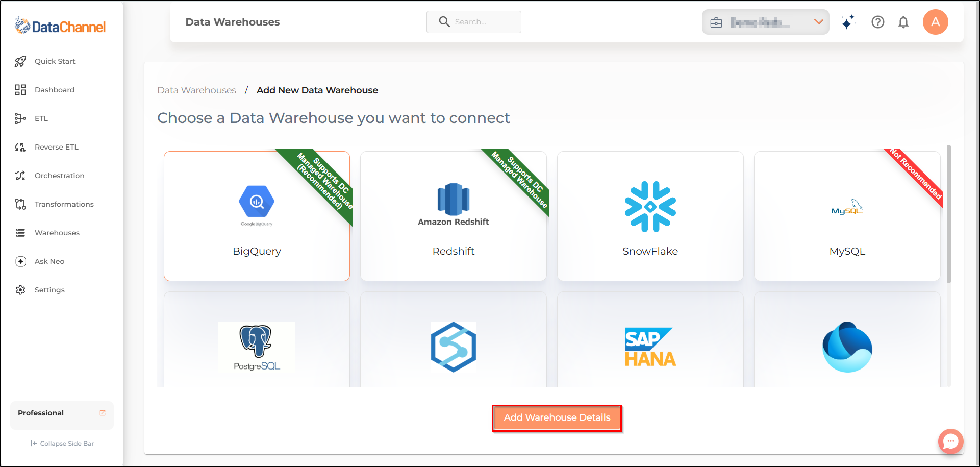Click the AI sparkle icon in the header
The image size is (980, 467).
[848, 22]
